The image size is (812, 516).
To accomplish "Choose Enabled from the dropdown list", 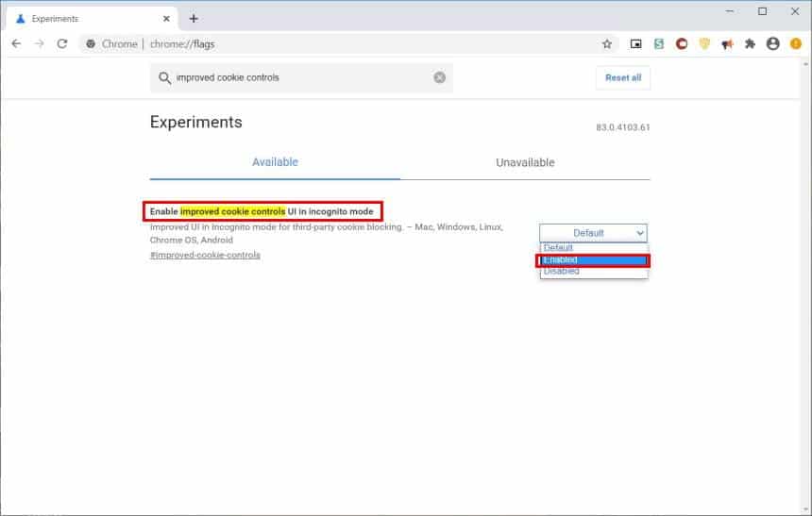I will (594, 259).
